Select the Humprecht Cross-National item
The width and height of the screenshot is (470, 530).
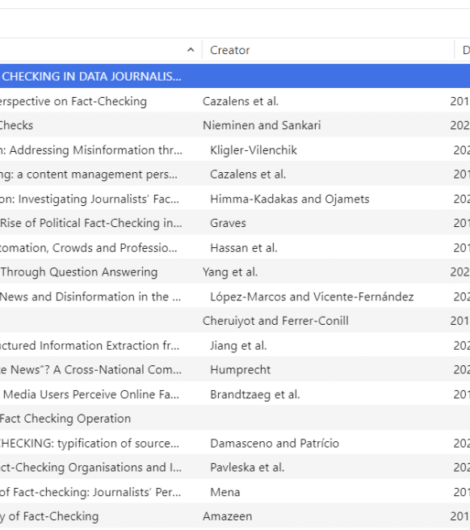[x=235, y=370]
